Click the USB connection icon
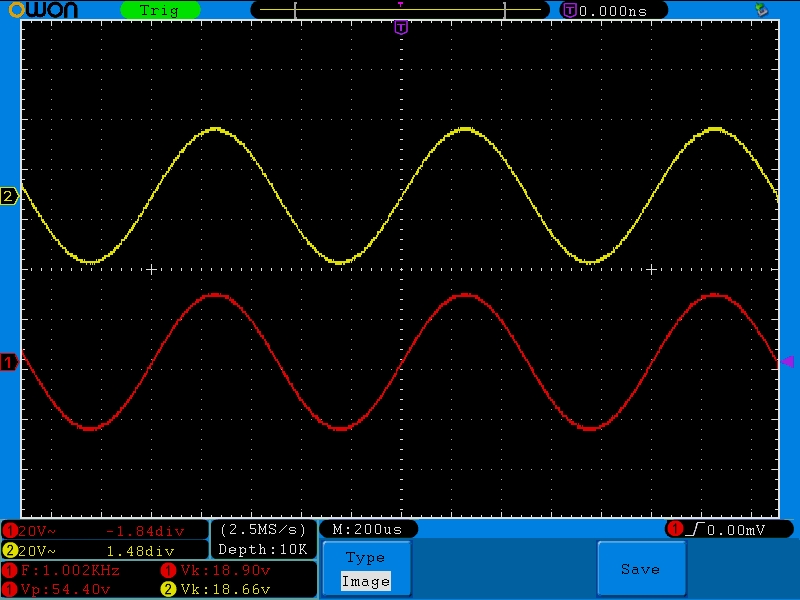800x600 pixels. pos(761,9)
